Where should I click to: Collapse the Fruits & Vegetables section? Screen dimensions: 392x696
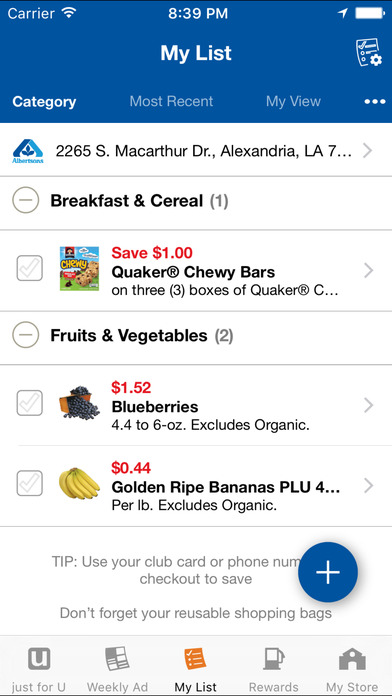(26, 335)
